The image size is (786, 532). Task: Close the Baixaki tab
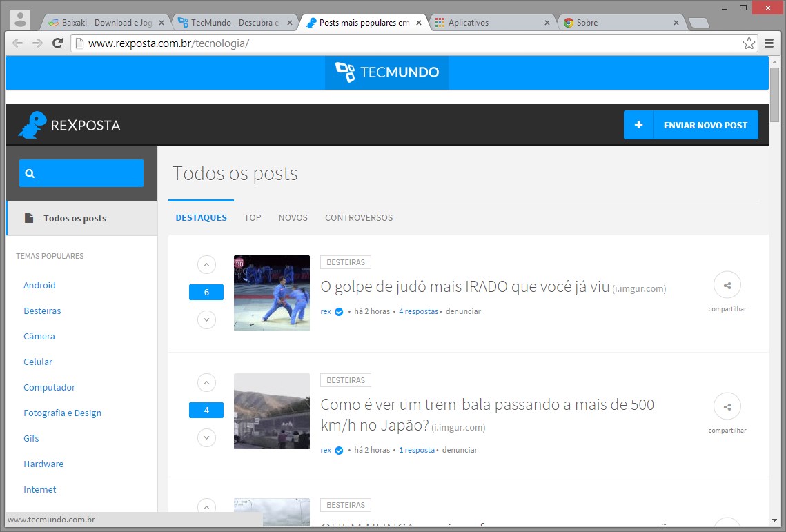pos(161,23)
